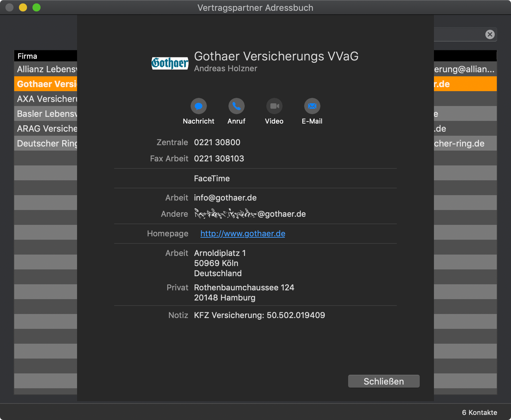Start a call with the Anruf icon

coord(237,106)
